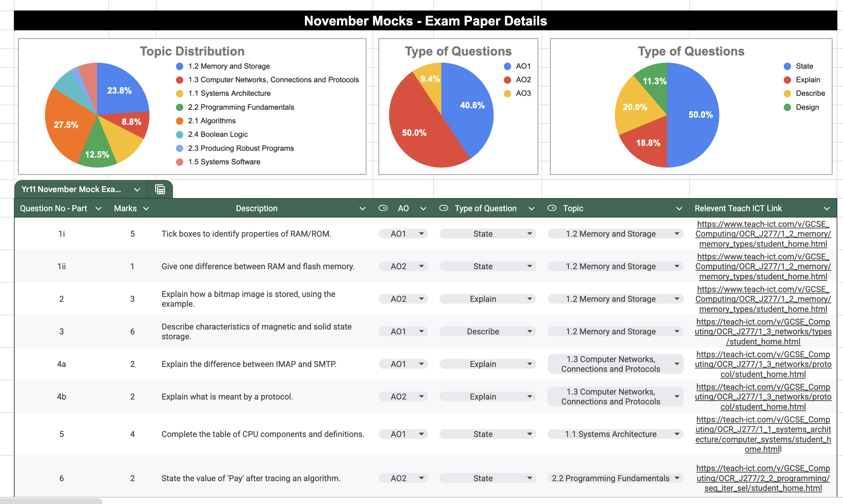843x504 pixels.
Task: Open the Question No - Part column filter arrow
Action: click(x=99, y=209)
